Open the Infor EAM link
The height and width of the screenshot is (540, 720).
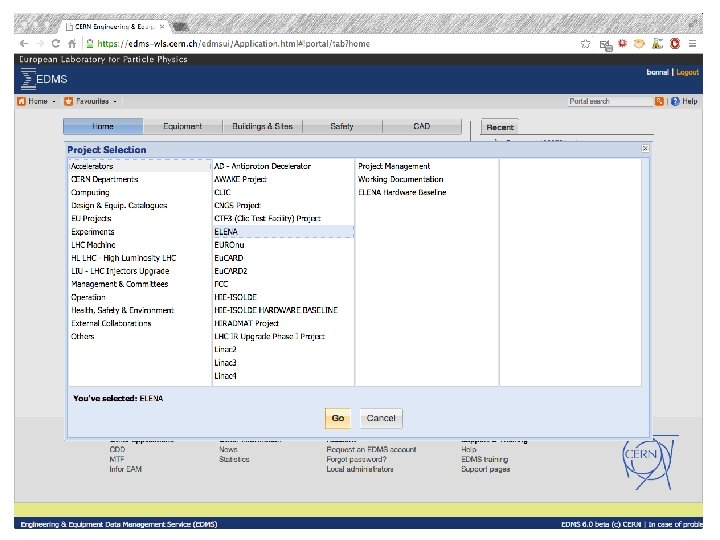tap(125, 469)
